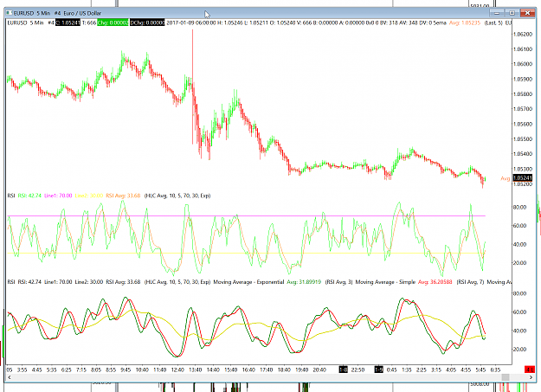Select the 1-9 date marker on time axis
This screenshot has height=392, width=541.
tap(378, 370)
